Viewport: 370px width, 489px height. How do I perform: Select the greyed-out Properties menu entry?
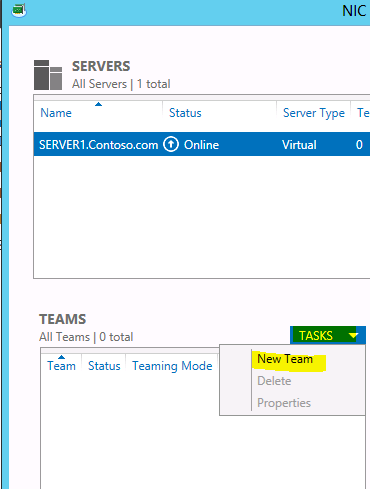coord(284,403)
